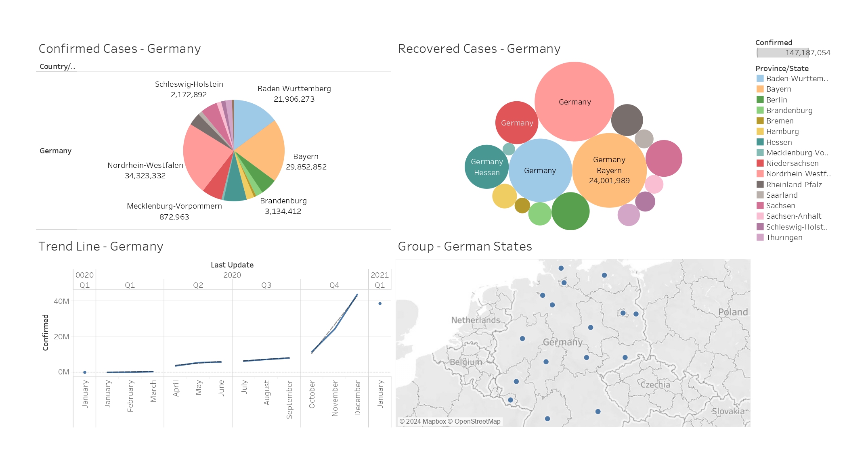Viewport: 868px width, 464px height.
Task: Click the September month label
Action: point(289,400)
